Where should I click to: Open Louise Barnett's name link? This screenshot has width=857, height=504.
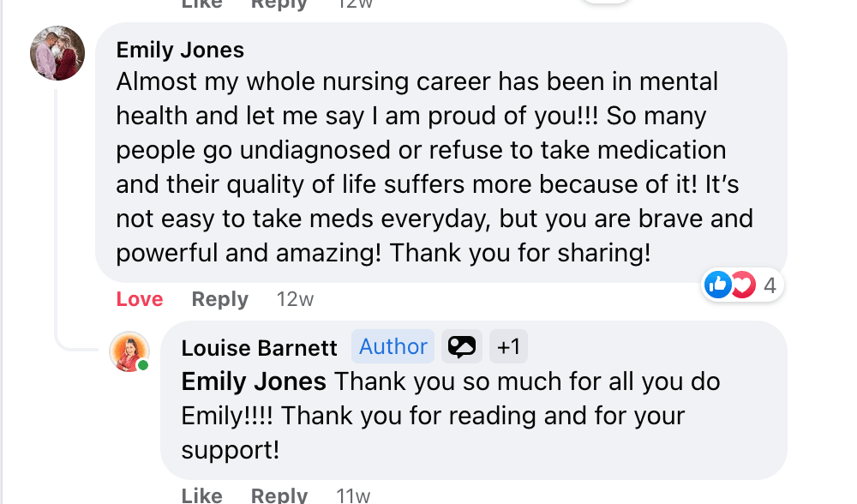point(260,347)
